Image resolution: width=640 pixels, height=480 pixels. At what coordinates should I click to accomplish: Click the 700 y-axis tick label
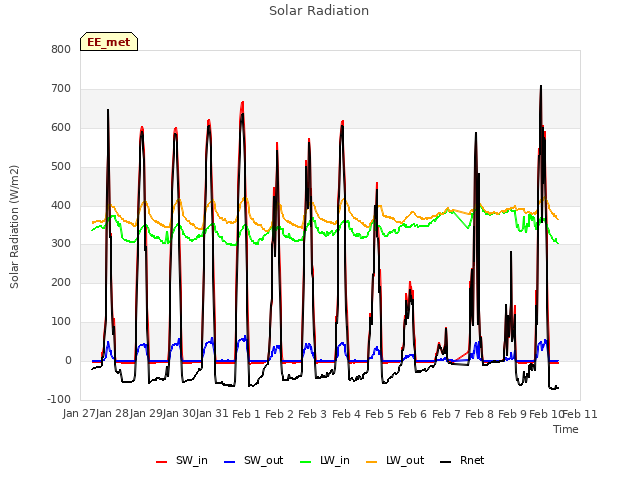[61, 89]
